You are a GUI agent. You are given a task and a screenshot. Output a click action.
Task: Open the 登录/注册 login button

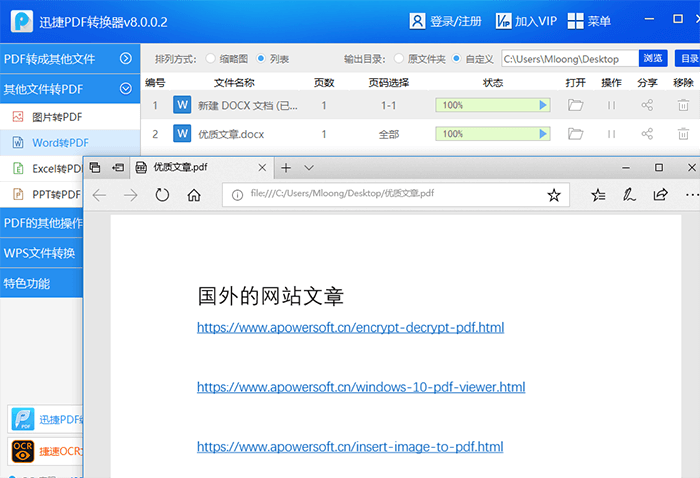[x=446, y=21]
